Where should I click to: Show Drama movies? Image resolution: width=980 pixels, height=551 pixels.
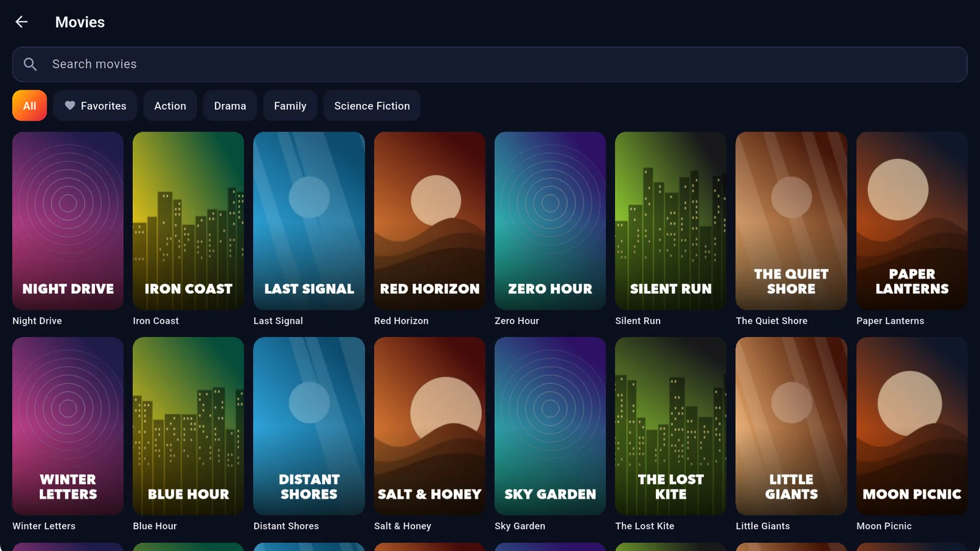coord(230,106)
